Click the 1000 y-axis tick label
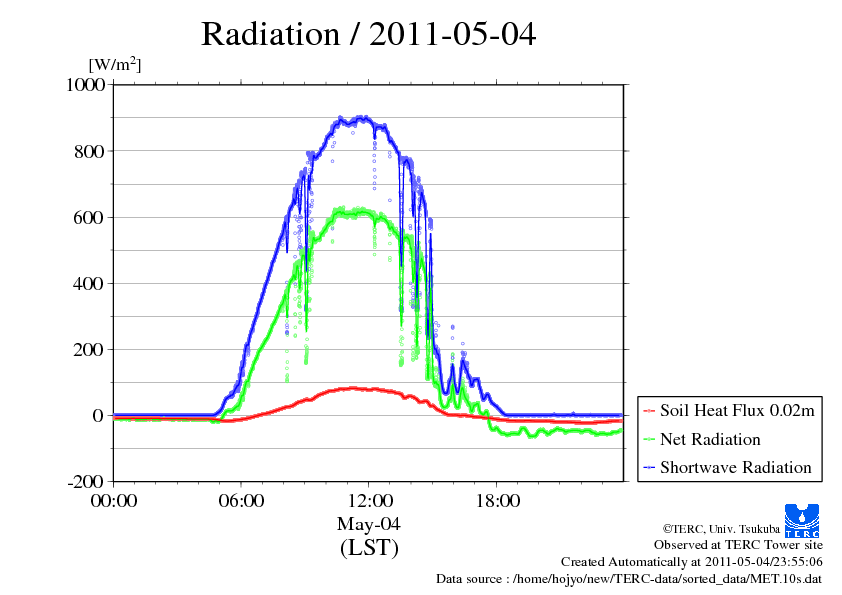This screenshot has height=595, width=842. (85, 85)
